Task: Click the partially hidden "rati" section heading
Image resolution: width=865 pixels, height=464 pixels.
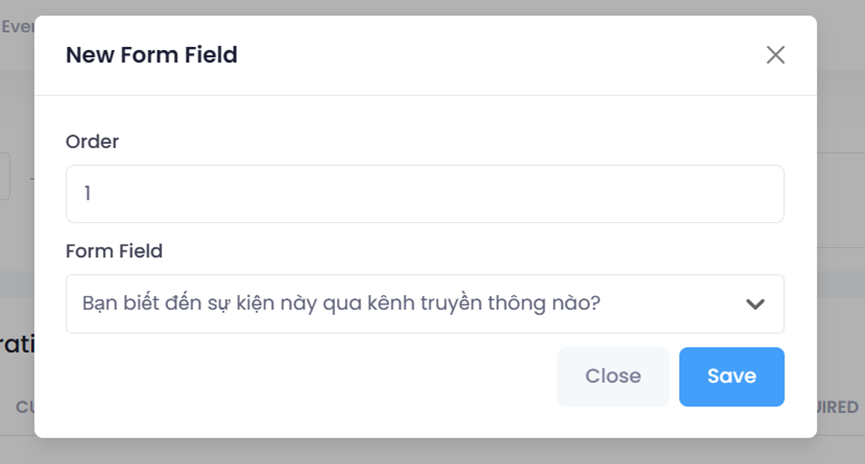Action: coord(17,345)
